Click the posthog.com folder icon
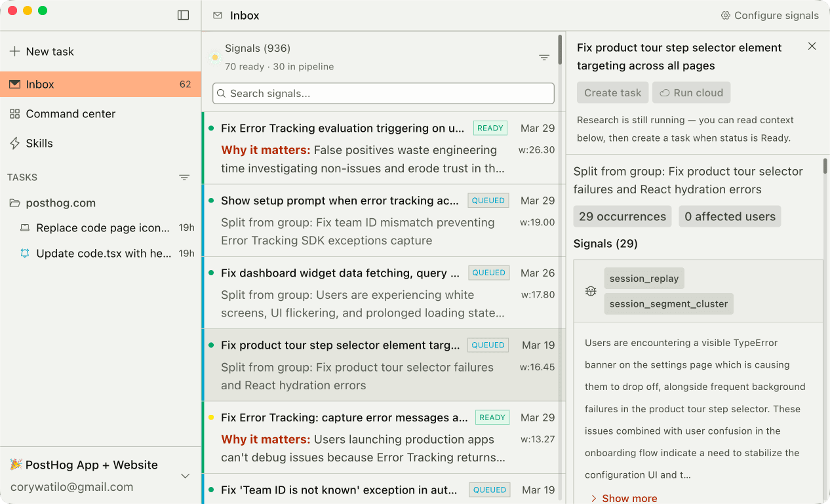The image size is (830, 504). tap(14, 203)
